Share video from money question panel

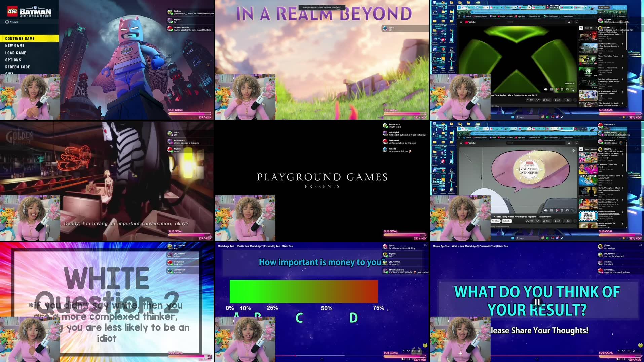[419, 351]
